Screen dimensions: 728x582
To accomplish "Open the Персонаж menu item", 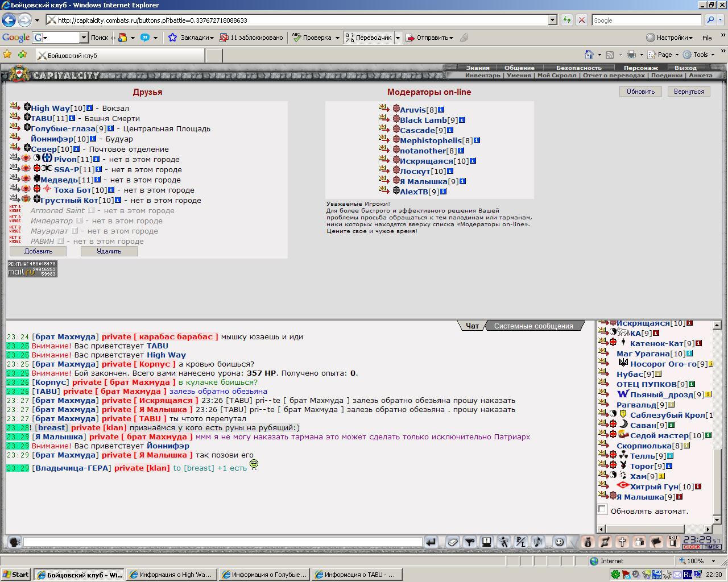I will [x=641, y=68].
